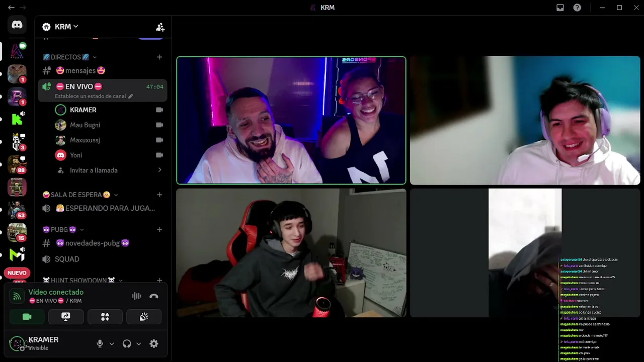
Task: Open Discord home direct messages
Action: point(17,25)
